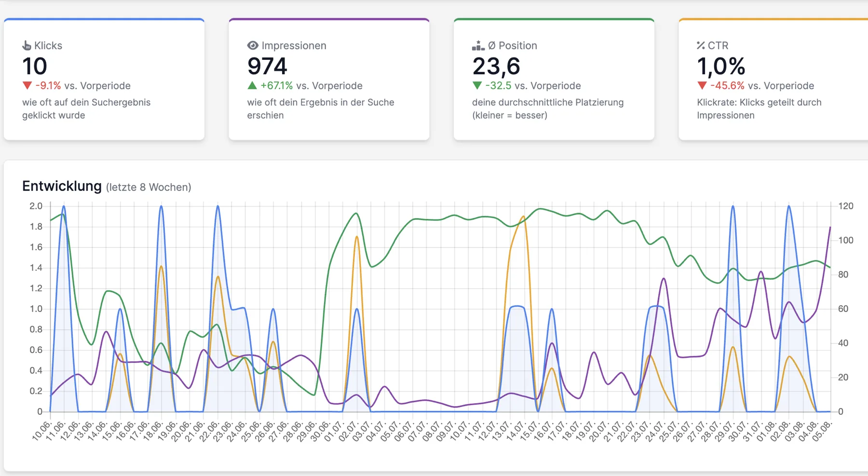Click the 60 label on right axis
The height and width of the screenshot is (476, 868).
tap(843, 309)
